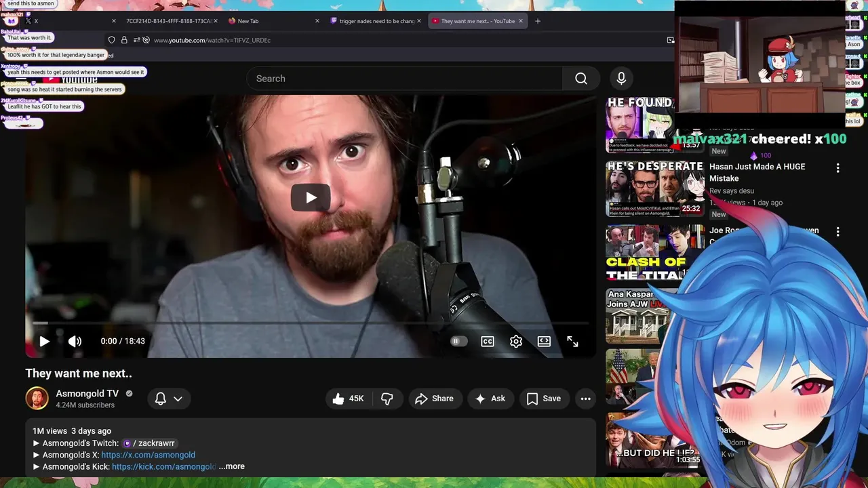Open Hasan Just Made A HUGE Mistake video
The height and width of the screenshot is (488, 868).
pyautogui.click(x=757, y=173)
